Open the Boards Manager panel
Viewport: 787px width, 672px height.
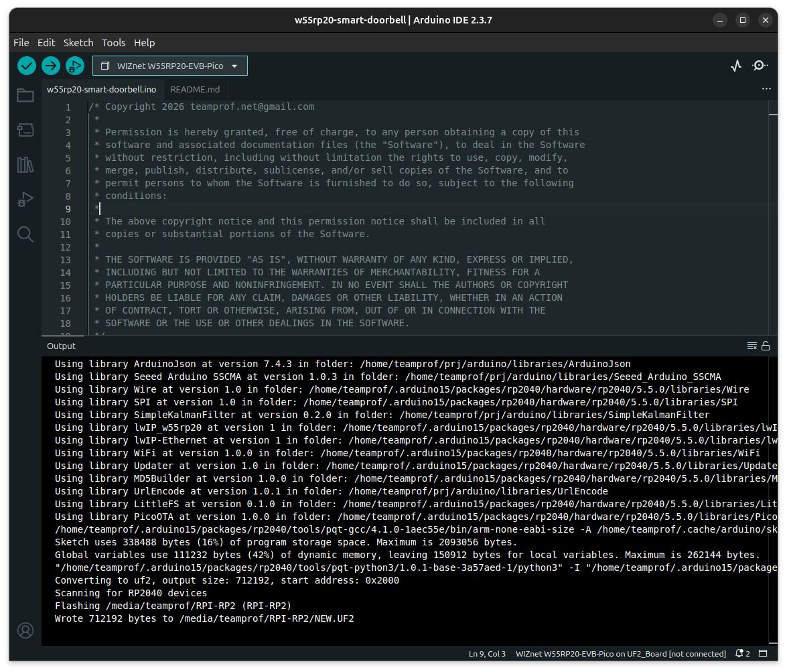[x=25, y=130]
